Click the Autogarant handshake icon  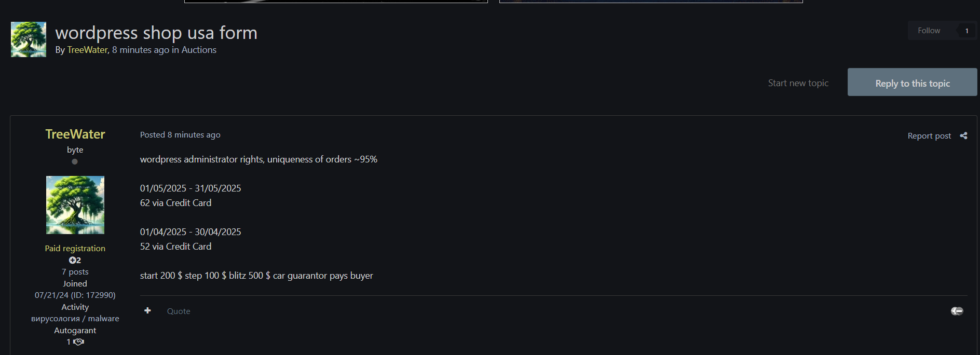pyautogui.click(x=78, y=342)
